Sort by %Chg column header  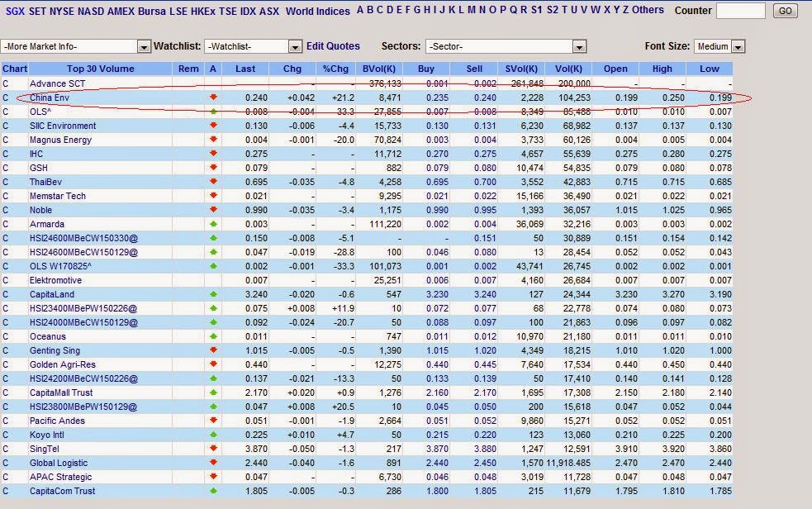tap(335, 69)
